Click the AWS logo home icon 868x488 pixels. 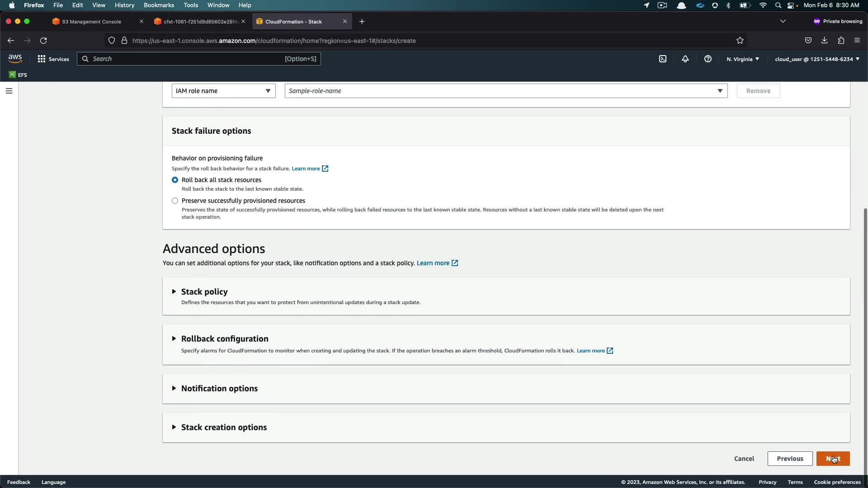pos(15,59)
